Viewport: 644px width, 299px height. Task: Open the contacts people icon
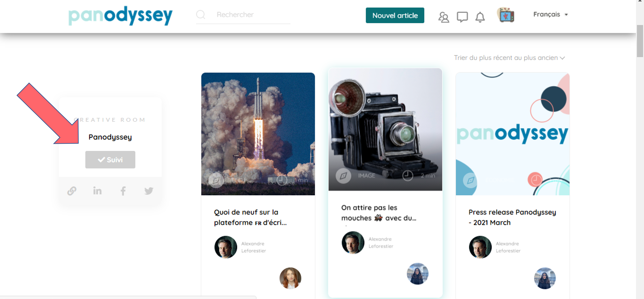point(443,17)
